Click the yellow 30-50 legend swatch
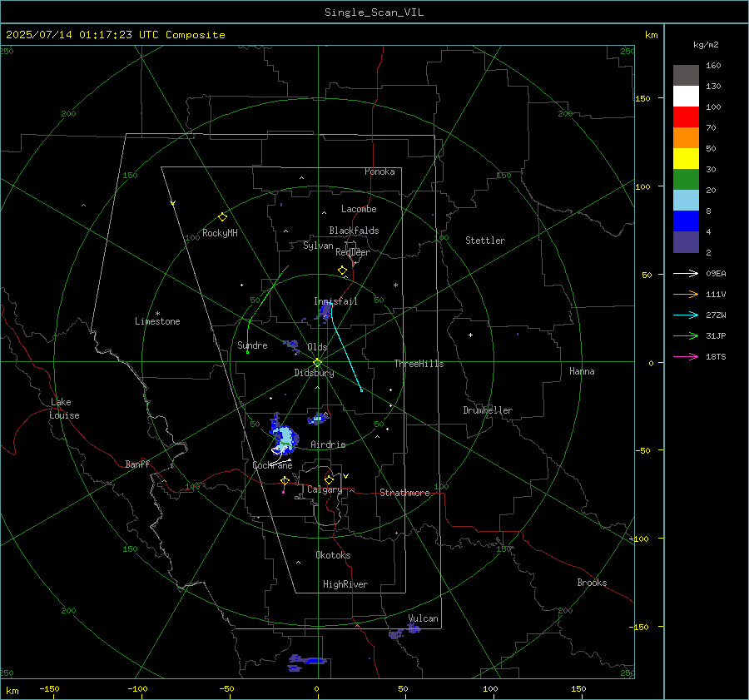 pos(686,159)
